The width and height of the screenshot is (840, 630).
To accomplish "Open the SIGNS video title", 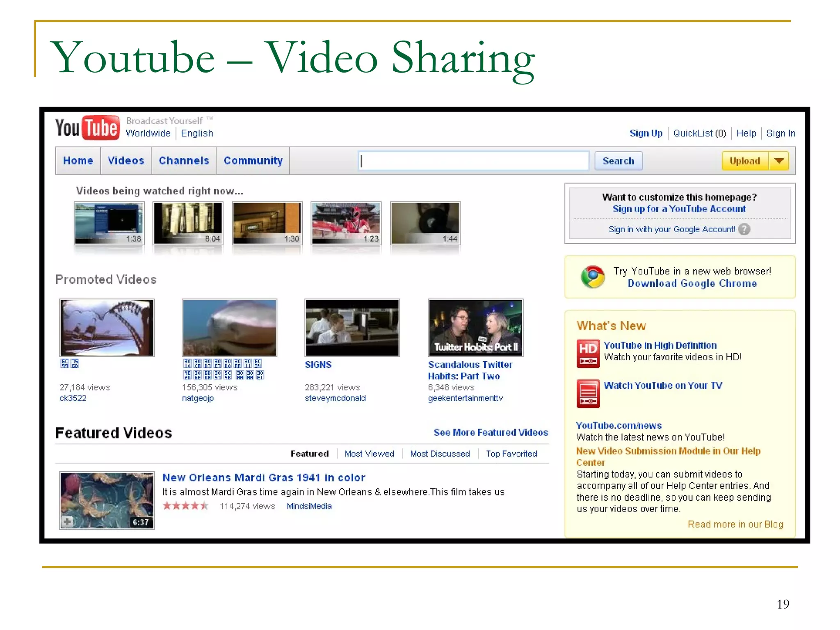I will coord(318,365).
